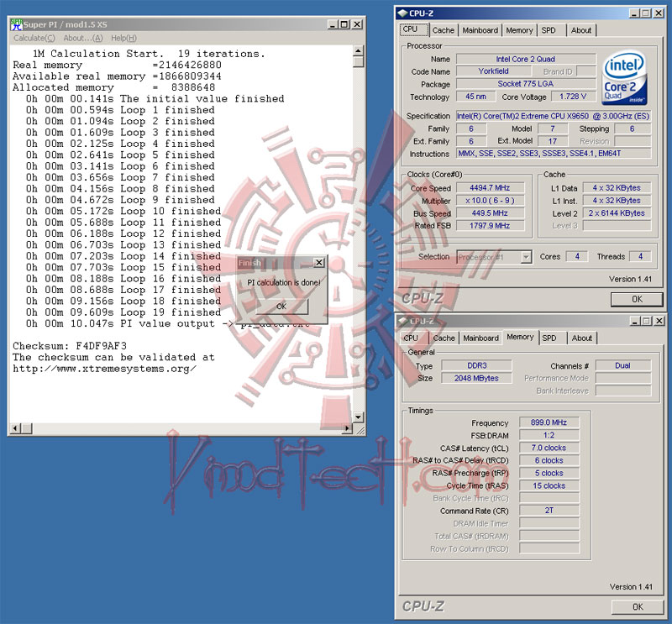The image size is (672, 624).
Task: Switch to Memory tab in top CPU-Z
Action: [x=519, y=30]
